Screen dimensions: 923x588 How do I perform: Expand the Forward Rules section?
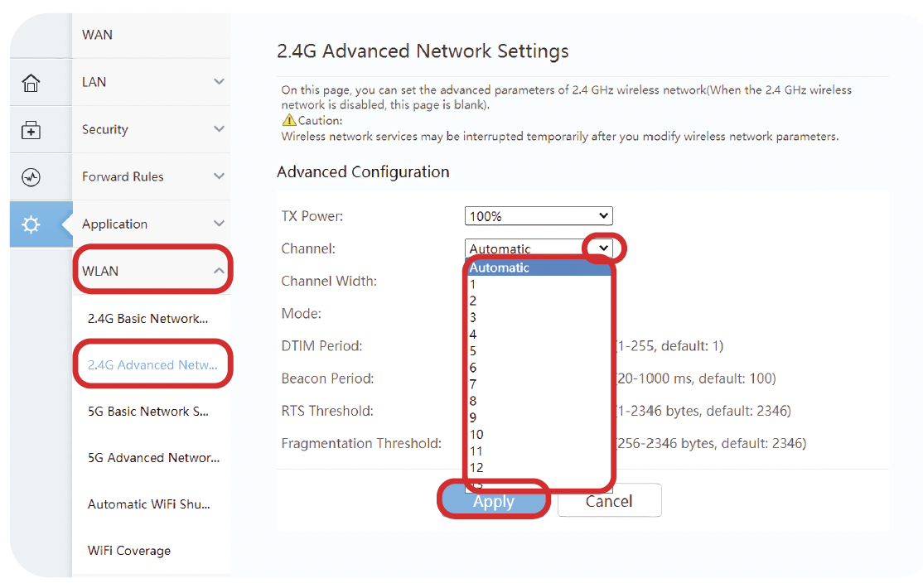point(219,176)
